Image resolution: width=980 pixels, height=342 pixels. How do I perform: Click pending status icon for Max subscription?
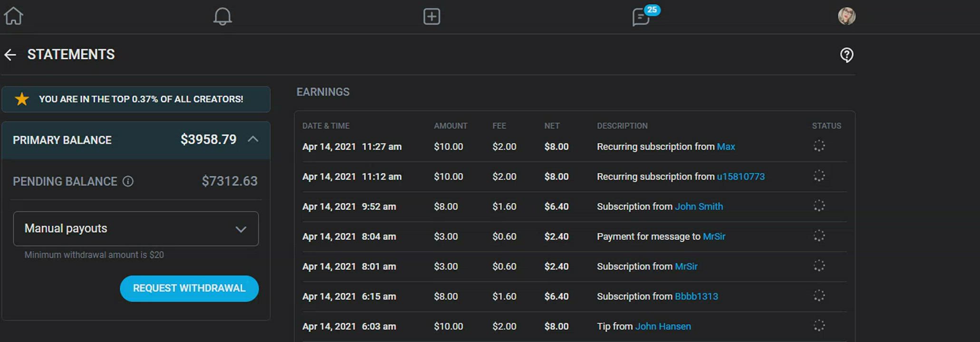click(x=818, y=146)
